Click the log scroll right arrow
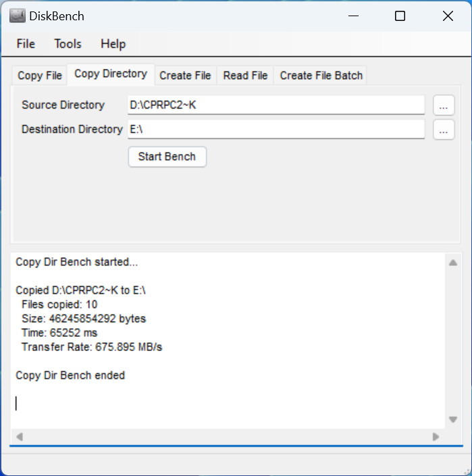Viewport: 472px width, 476px height. [436, 437]
